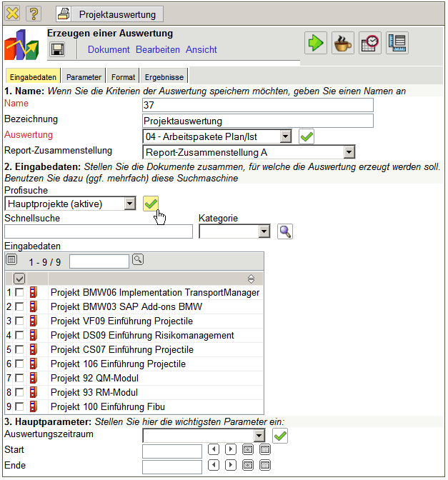Open second calendar icon in Ende row

pos(265,465)
